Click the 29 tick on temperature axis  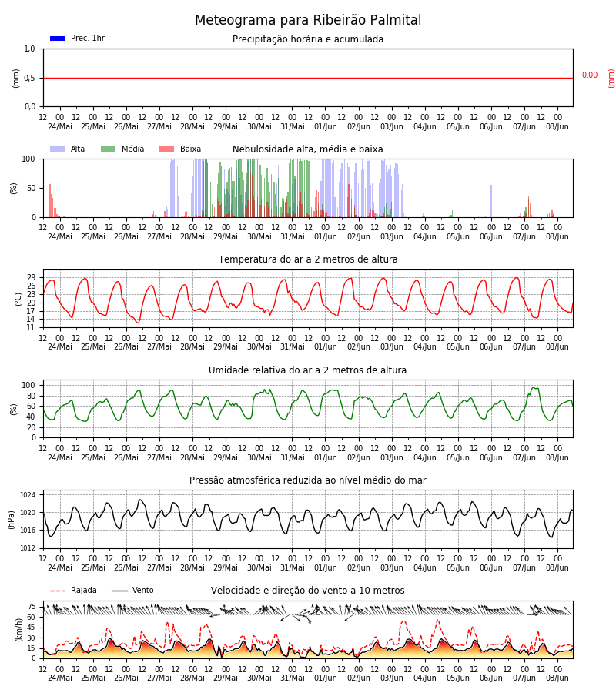pos(31,277)
